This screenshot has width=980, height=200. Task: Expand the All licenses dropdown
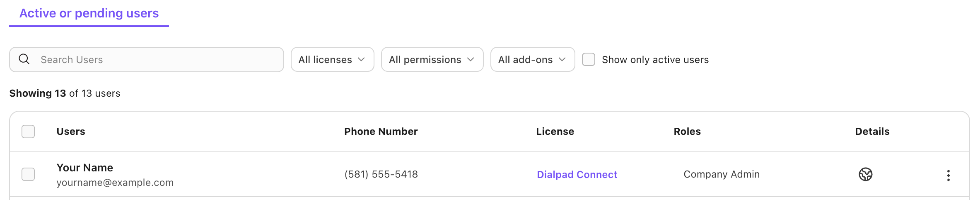click(333, 59)
